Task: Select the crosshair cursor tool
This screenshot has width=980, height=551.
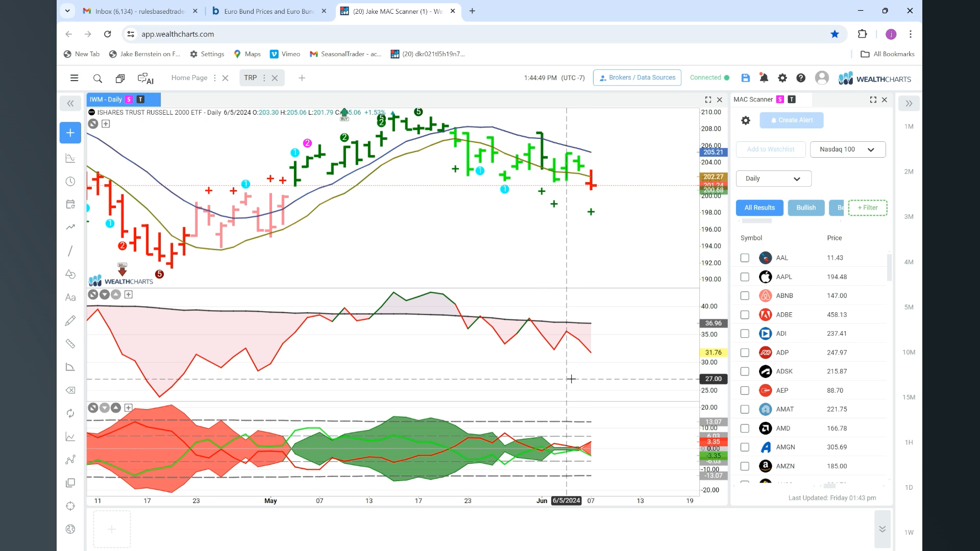Action: click(x=70, y=506)
